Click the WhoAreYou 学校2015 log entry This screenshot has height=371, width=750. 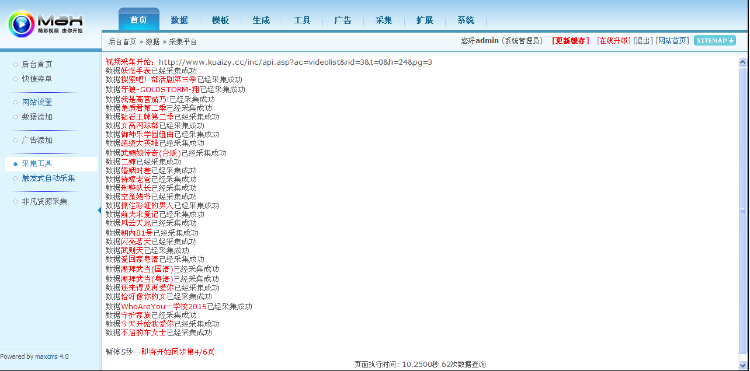pos(179,306)
